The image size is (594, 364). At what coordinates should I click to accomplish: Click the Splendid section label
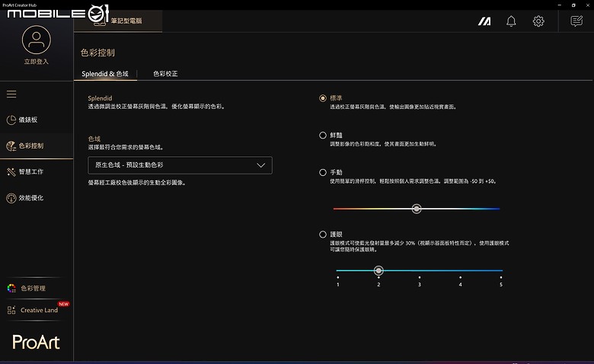click(x=100, y=98)
